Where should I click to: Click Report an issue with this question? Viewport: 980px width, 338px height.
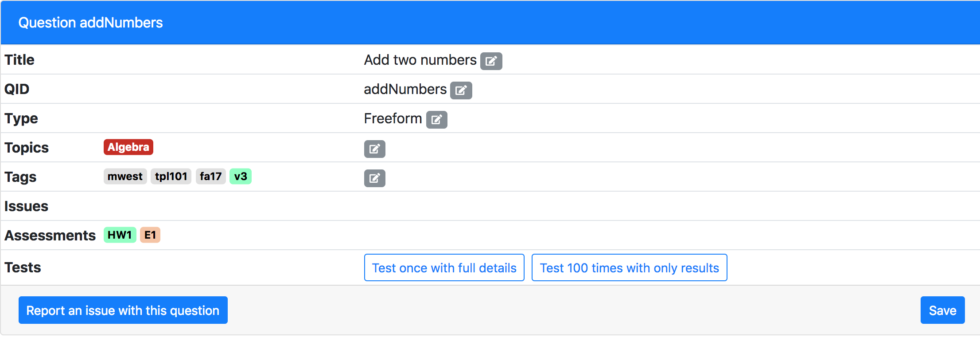[123, 310]
